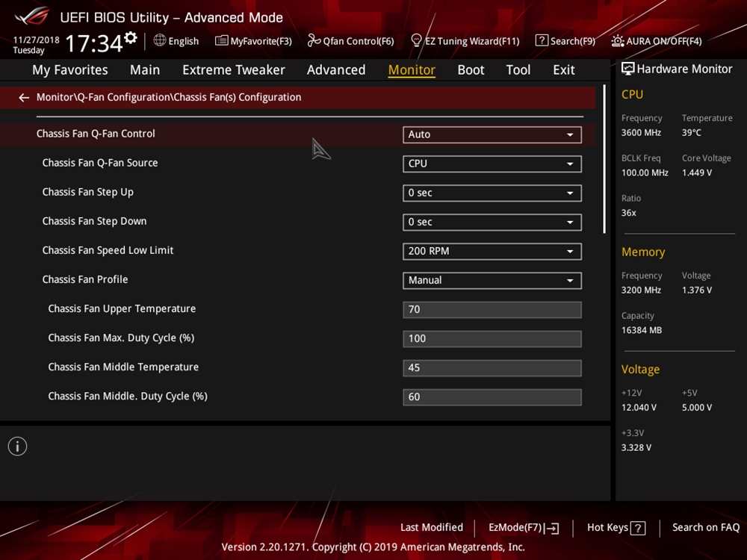The image size is (747, 560).
Task: Open Chassis Fan Profile dropdown
Action: click(492, 280)
